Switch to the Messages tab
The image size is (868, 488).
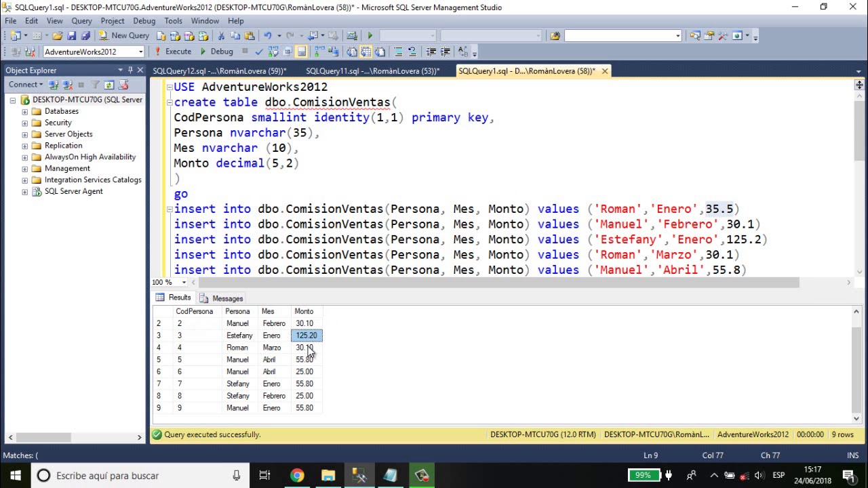coord(221,298)
